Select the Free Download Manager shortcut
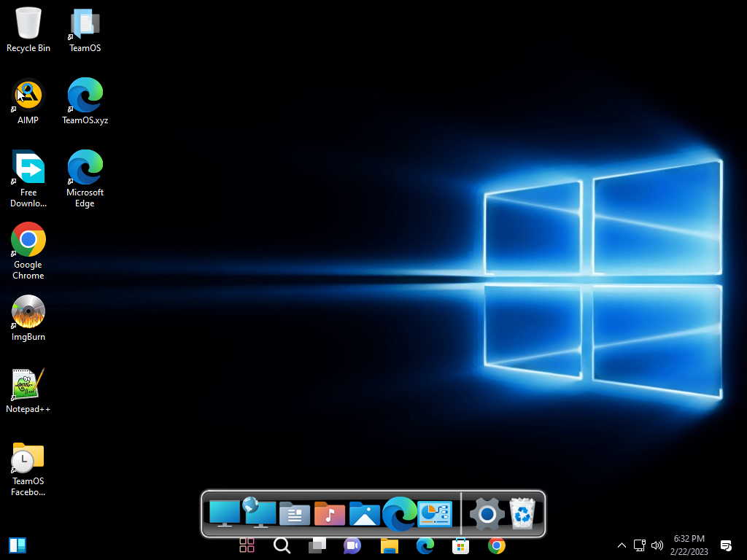The width and height of the screenshot is (747, 560). (x=28, y=179)
